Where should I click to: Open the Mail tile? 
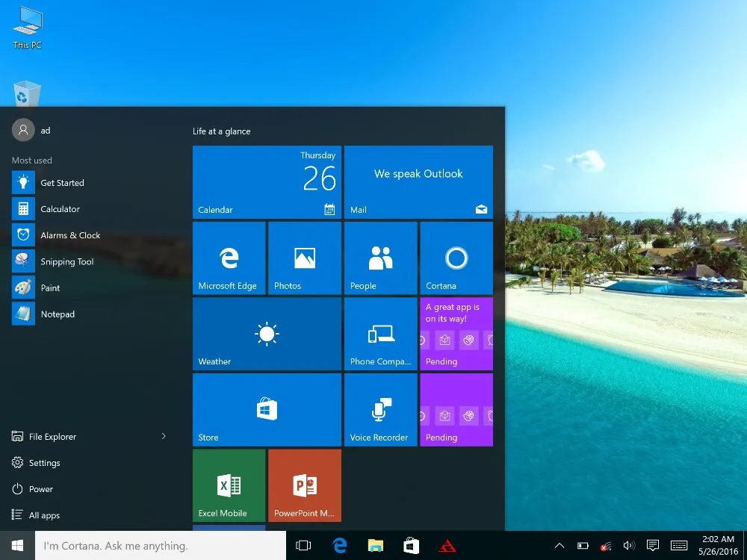[418, 182]
